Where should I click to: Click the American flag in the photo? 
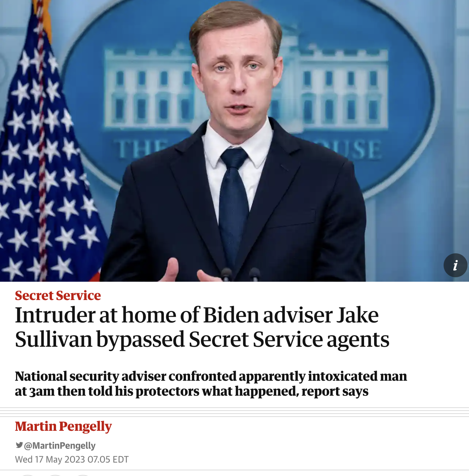click(45, 149)
